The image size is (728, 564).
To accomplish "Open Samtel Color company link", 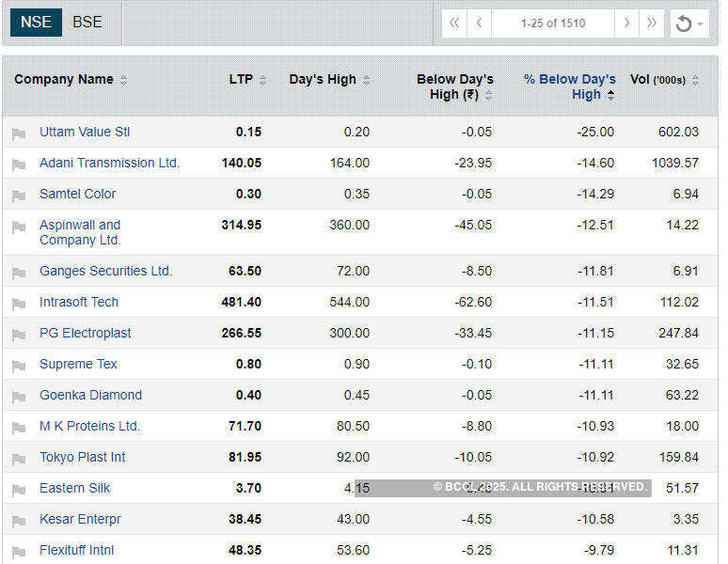I will coord(77,194).
